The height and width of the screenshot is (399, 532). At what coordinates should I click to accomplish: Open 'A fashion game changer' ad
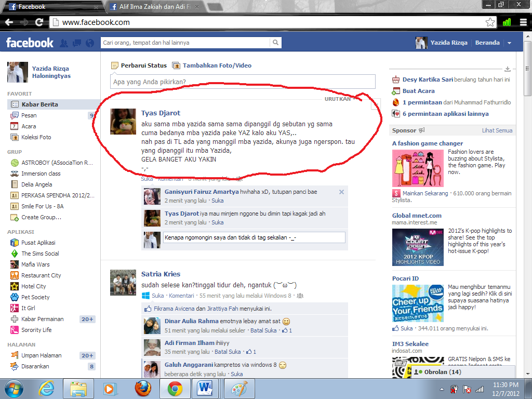click(428, 143)
